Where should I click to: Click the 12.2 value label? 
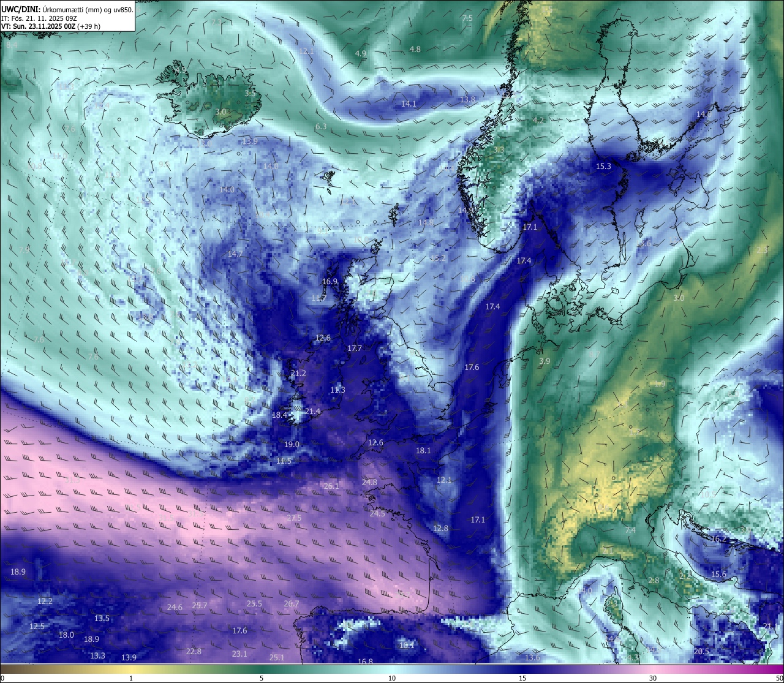[45, 601]
